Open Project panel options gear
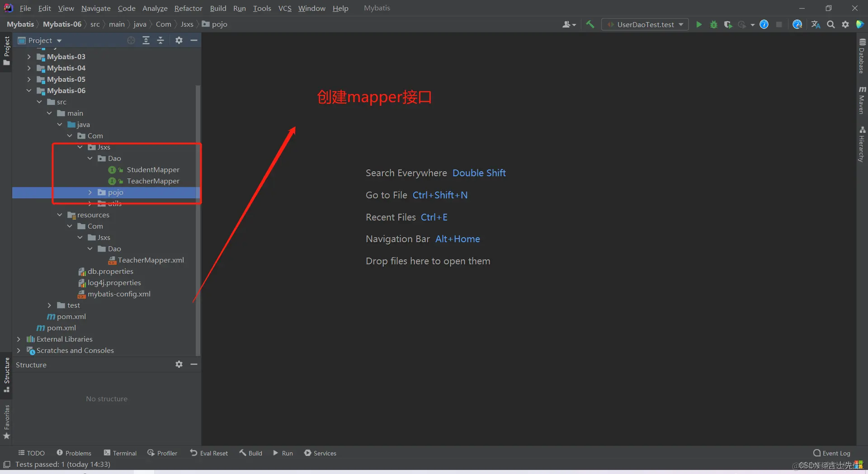 pyautogui.click(x=179, y=40)
